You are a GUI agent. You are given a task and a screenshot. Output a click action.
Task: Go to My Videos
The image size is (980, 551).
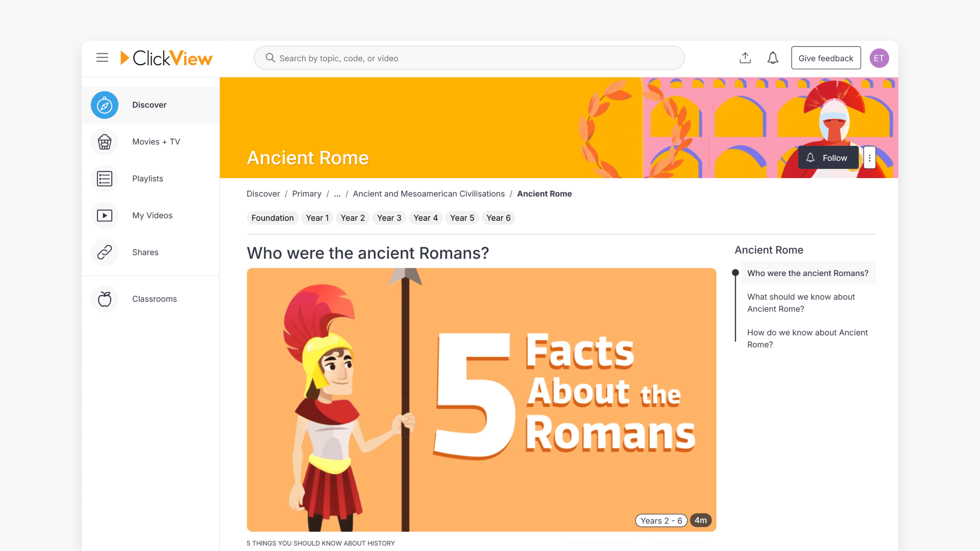click(x=152, y=215)
